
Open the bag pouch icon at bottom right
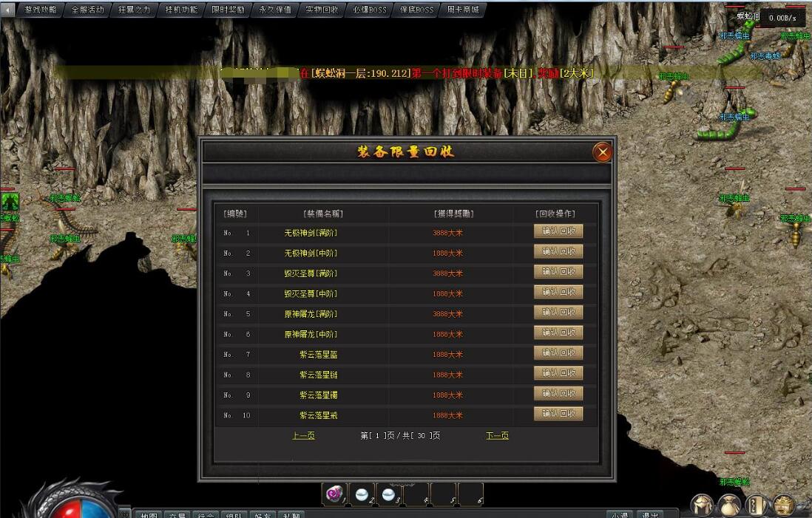click(729, 505)
